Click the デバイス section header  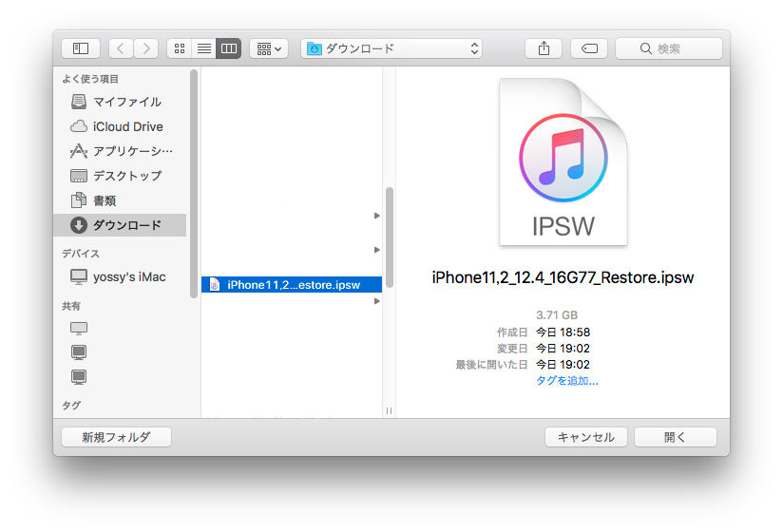81,254
